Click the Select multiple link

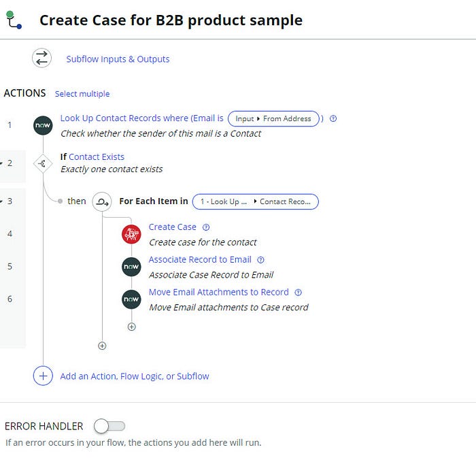(x=82, y=94)
